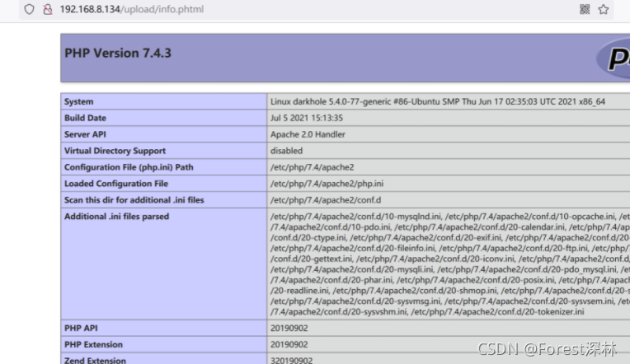Click the Server API label
The image size is (630, 364).
85,134
